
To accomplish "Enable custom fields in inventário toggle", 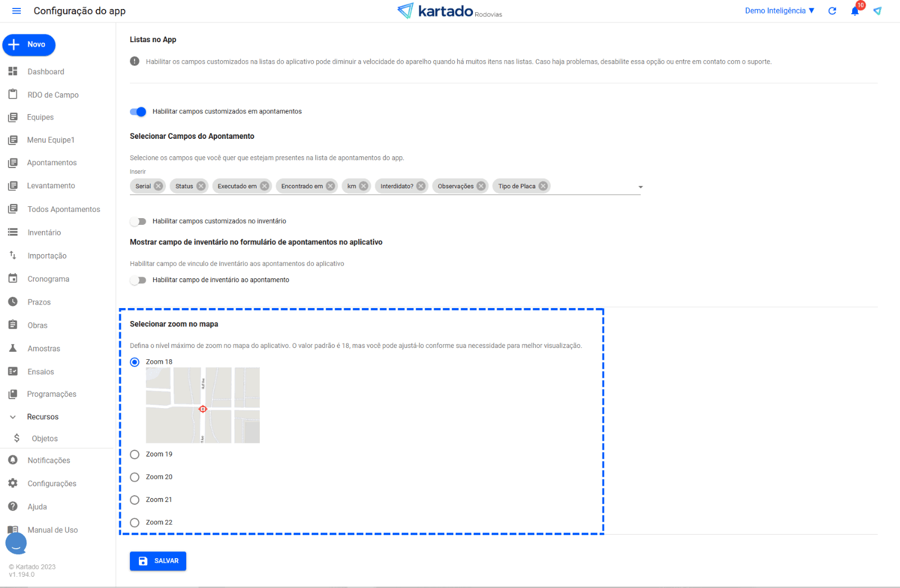I will 138,221.
